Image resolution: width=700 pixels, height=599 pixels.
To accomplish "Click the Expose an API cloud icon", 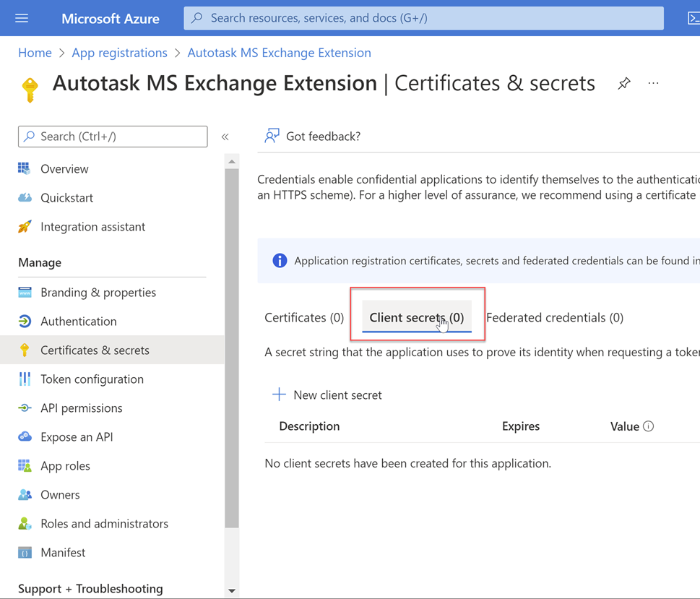I will click(x=25, y=436).
